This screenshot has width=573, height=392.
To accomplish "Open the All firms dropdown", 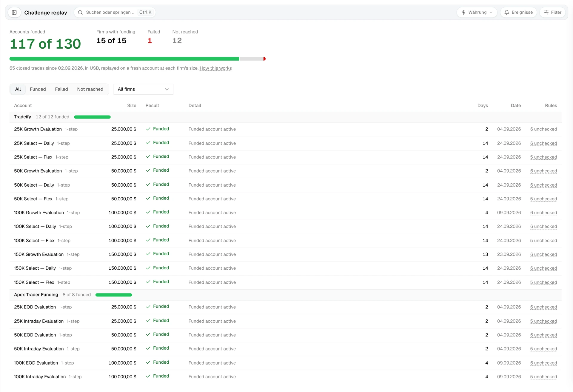I will pos(143,89).
